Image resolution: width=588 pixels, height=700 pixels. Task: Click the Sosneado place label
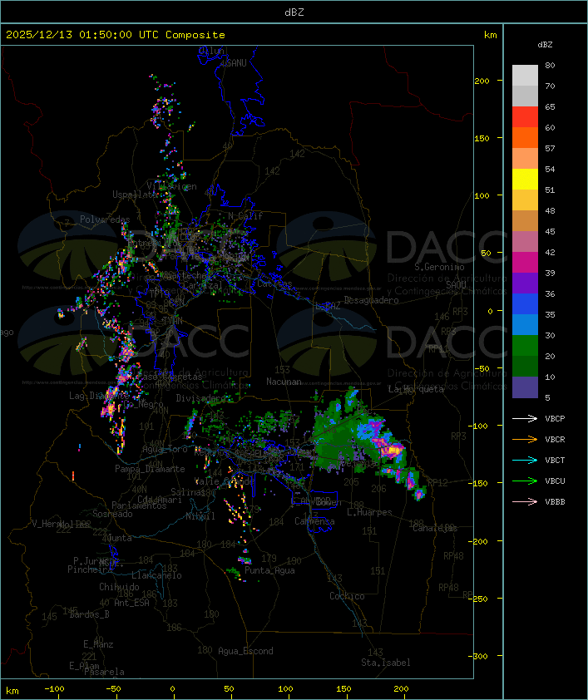pyautogui.click(x=112, y=514)
